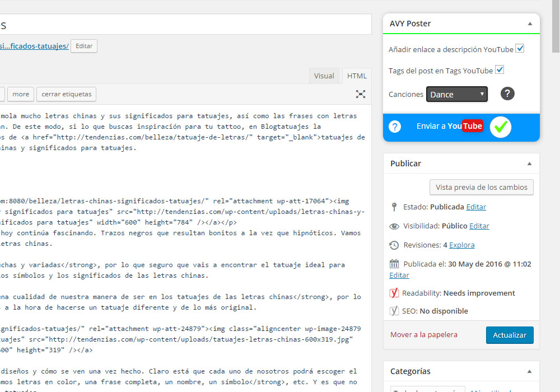This screenshot has height=392, width=560.
Task: Click inside the post title field
Action: [x=186, y=24]
